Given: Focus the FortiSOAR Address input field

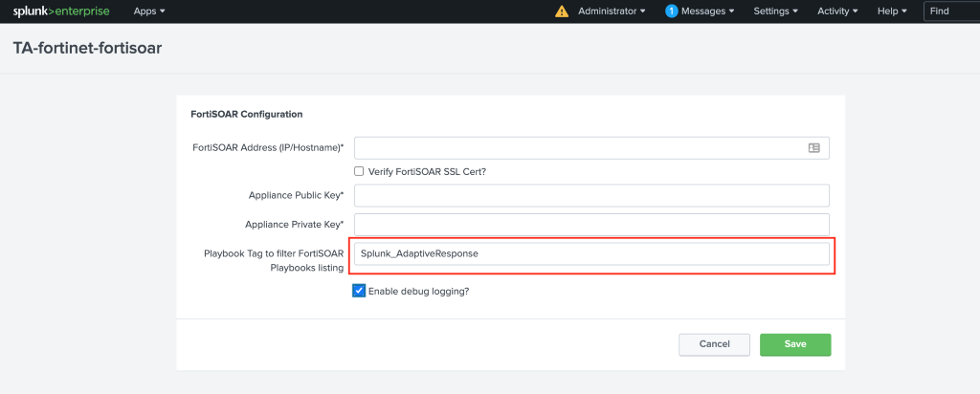Looking at the screenshot, I should tap(591, 148).
